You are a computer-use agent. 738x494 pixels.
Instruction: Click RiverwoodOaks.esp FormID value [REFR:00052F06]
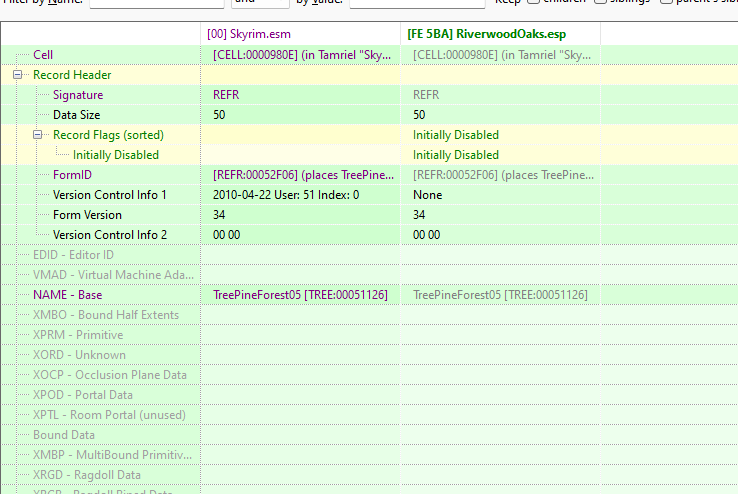(x=501, y=175)
